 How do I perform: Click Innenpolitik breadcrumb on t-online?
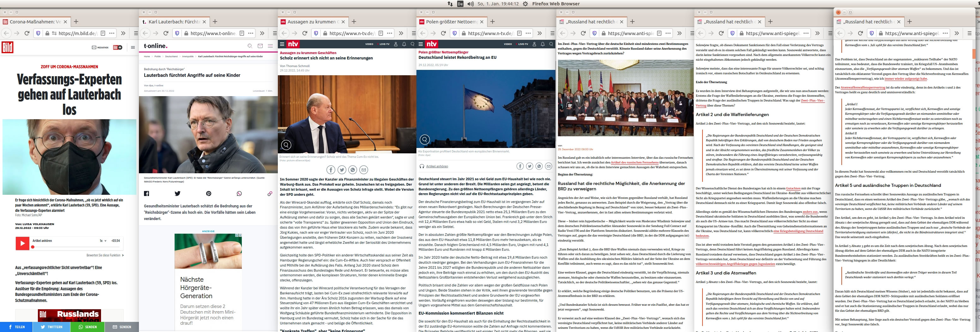tap(188, 56)
